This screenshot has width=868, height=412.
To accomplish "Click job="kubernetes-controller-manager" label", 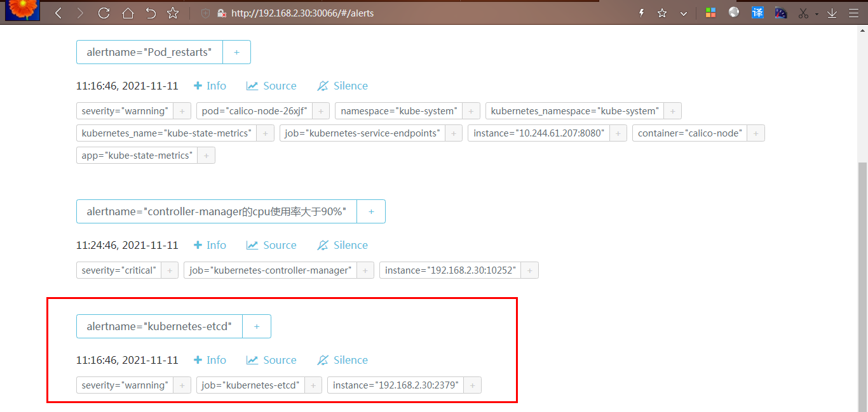I will coord(270,270).
